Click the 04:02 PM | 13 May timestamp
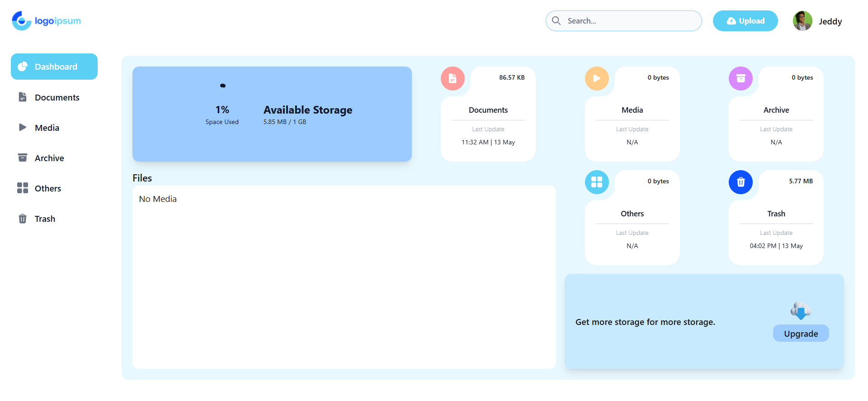The height and width of the screenshot is (401, 868). pos(776,246)
